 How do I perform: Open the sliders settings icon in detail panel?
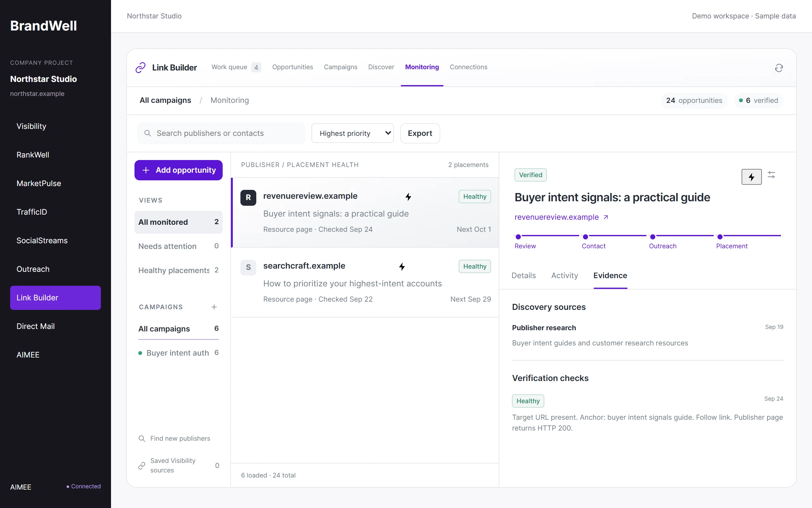[771, 175]
